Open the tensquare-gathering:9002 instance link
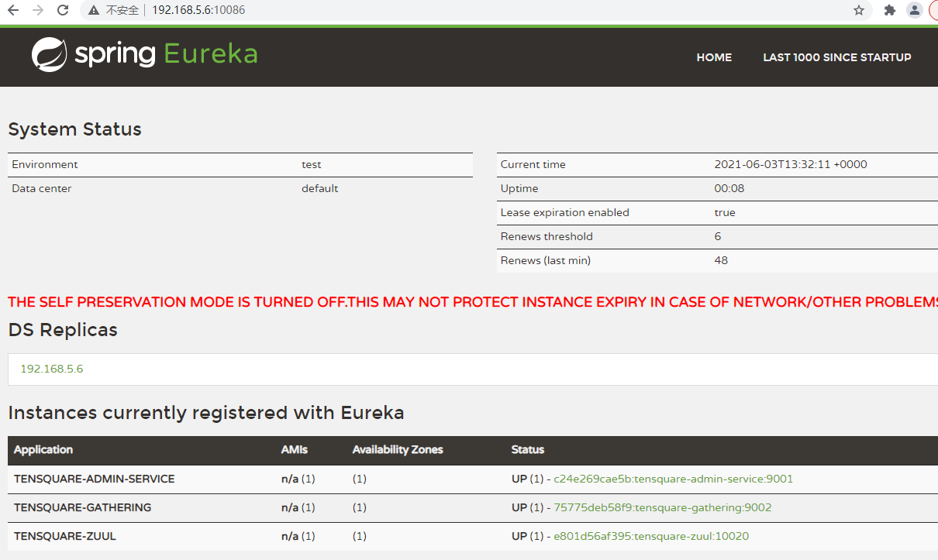This screenshot has height=560, width=938. pos(663,507)
